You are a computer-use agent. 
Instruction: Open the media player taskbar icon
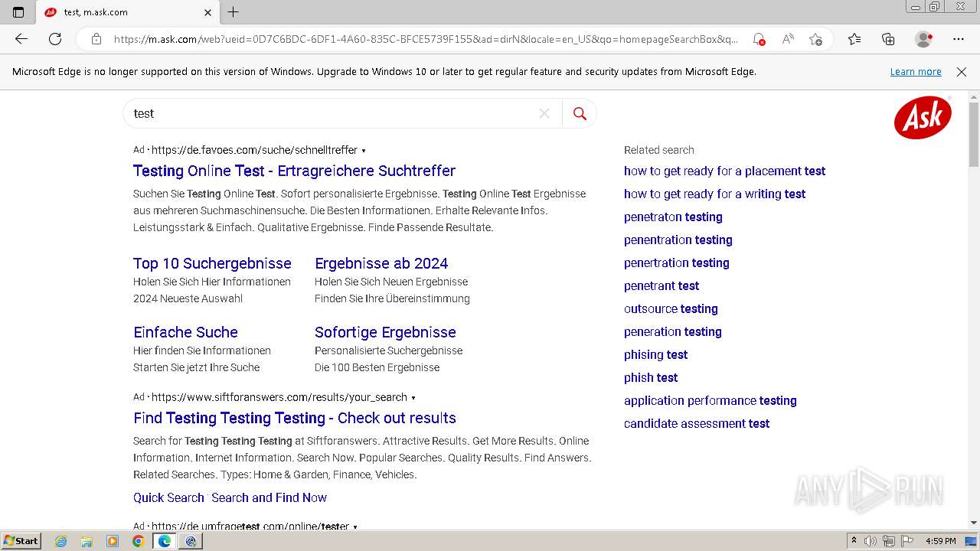coord(113,541)
